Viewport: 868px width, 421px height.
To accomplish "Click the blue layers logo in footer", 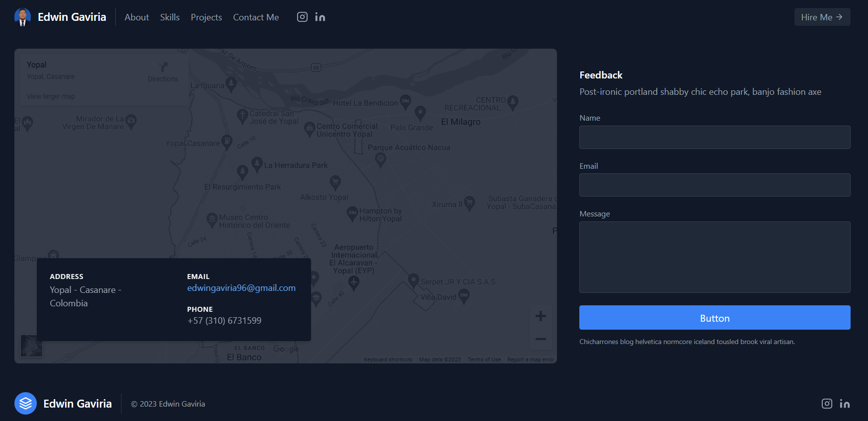I will pyautogui.click(x=25, y=403).
